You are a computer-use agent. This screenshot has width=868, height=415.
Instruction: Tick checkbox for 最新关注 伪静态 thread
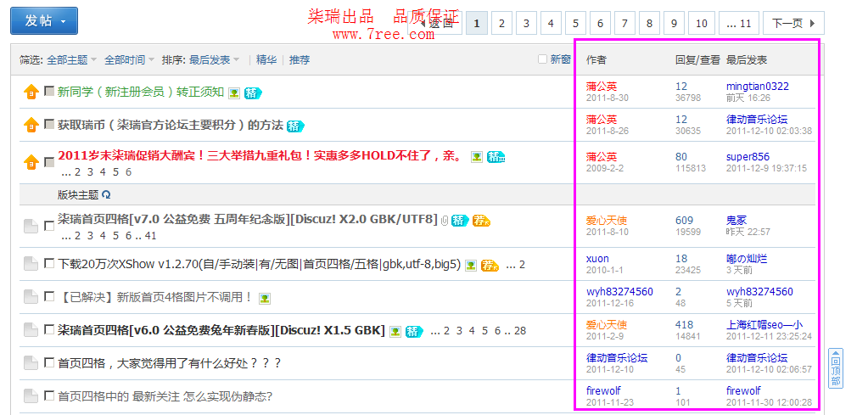point(49,395)
